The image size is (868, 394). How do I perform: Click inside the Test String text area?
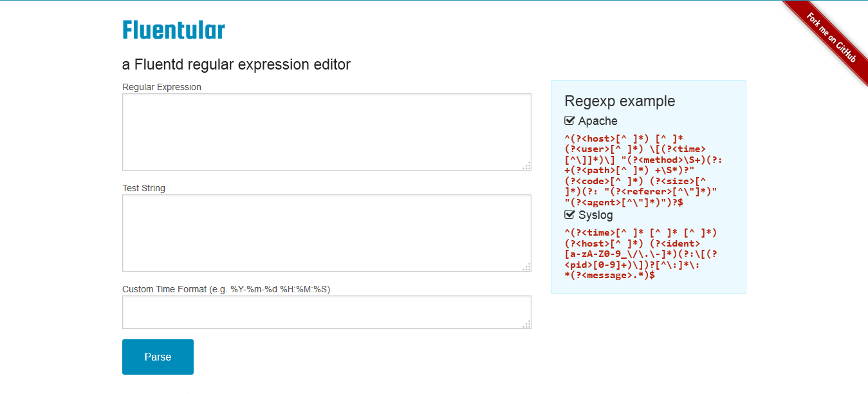click(326, 233)
